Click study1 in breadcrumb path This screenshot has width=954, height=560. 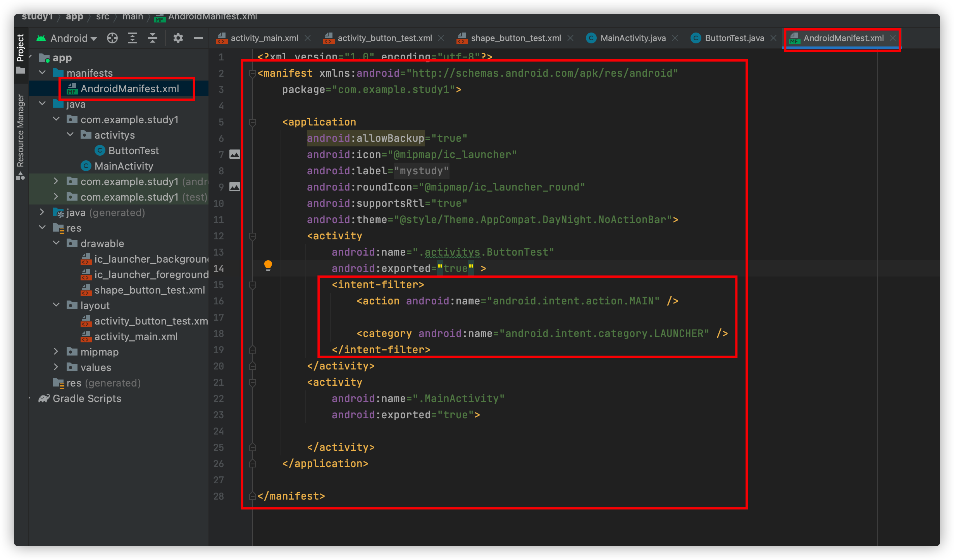tap(37, 17)
